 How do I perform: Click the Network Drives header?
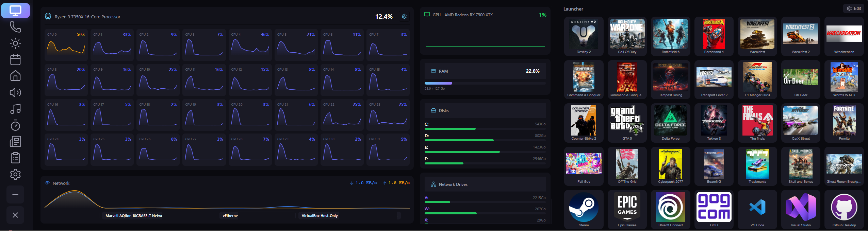point(485,184)
